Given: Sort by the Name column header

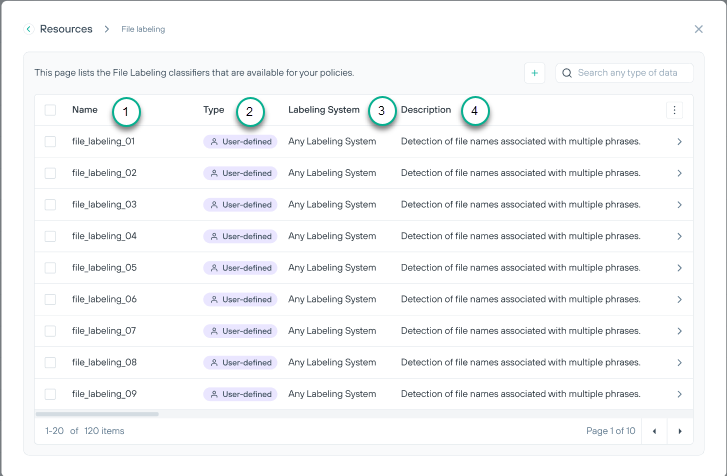Looking at the screenshot, I should (x=85, y=110).
